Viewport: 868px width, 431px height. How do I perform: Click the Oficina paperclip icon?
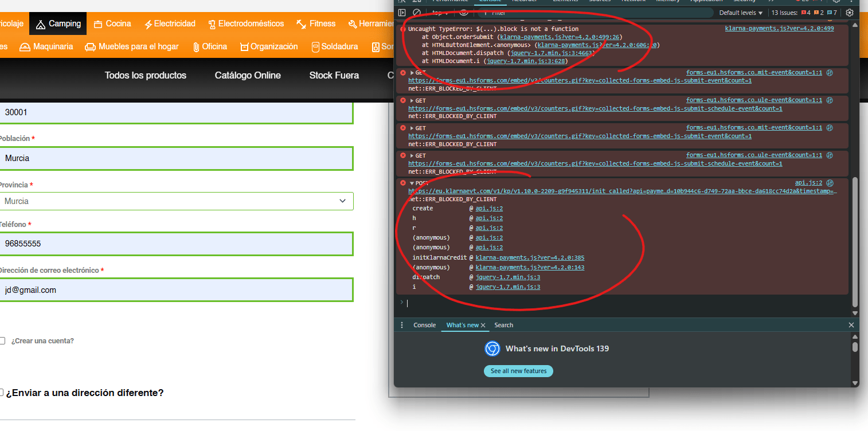coord(196,47)
